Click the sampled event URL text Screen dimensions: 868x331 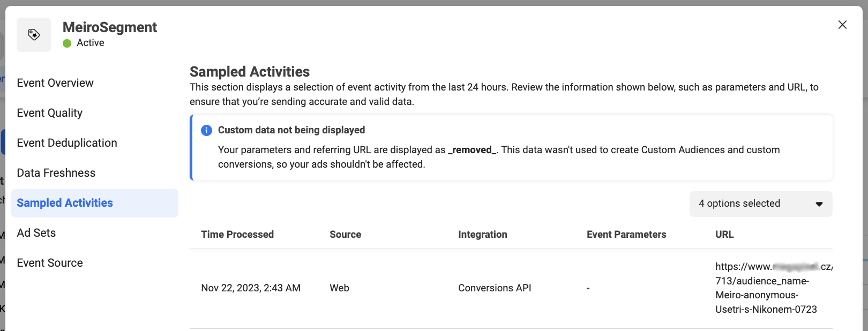pyautogui.click(x=774, y=288)
